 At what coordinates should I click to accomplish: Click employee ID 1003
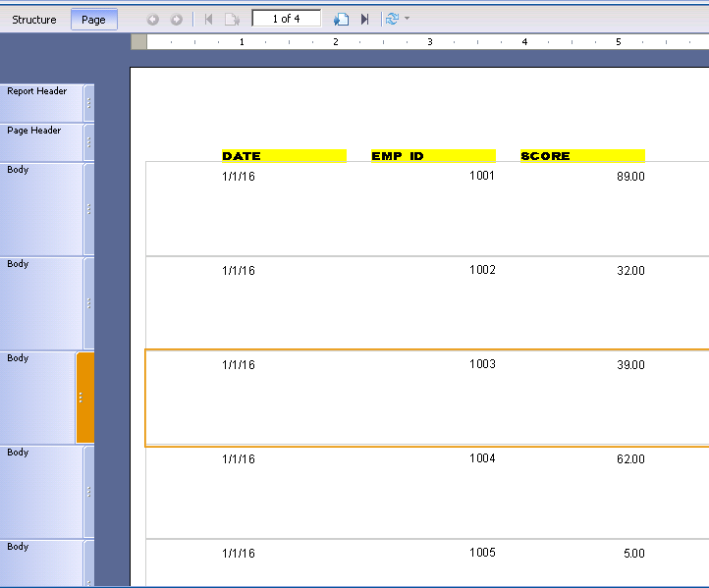[x=482, y=364]
